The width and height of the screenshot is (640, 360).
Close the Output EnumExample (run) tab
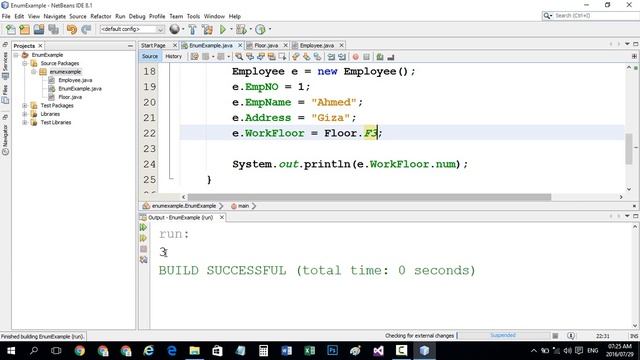222,218
